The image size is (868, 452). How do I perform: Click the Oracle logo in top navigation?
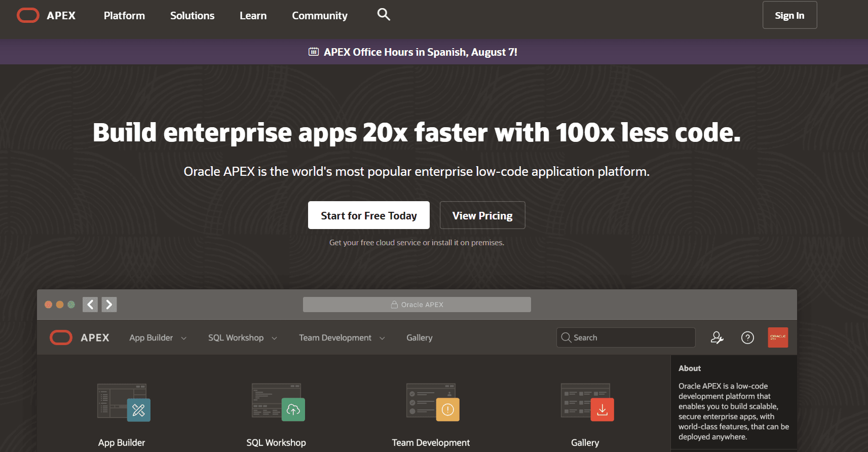point(28,16)
